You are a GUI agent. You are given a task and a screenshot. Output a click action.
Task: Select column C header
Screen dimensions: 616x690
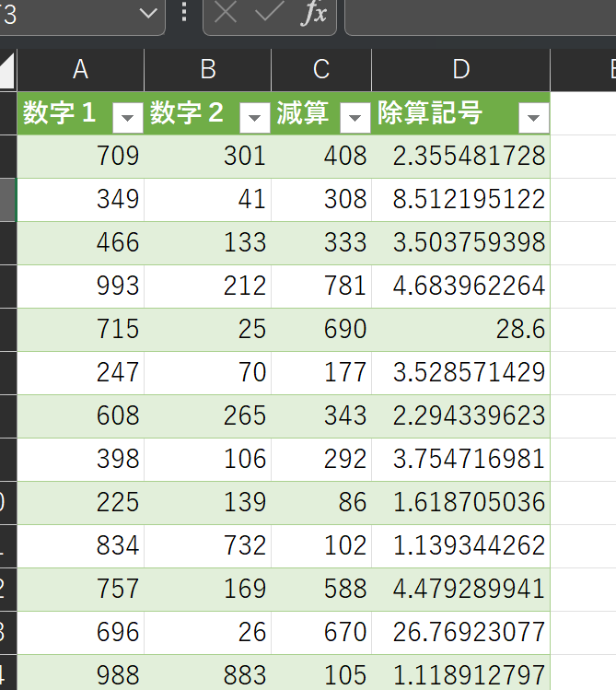click(321, 70)
